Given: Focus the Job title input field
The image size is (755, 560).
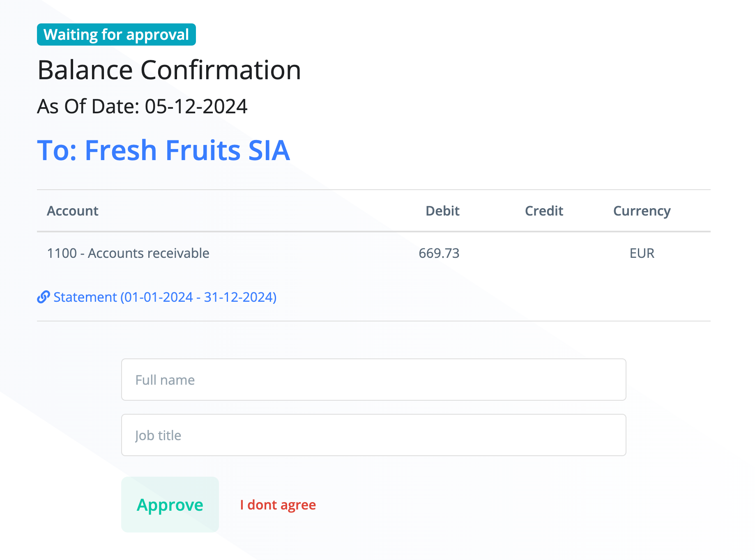Looking at the screenshot, I should tap(373, 435).
